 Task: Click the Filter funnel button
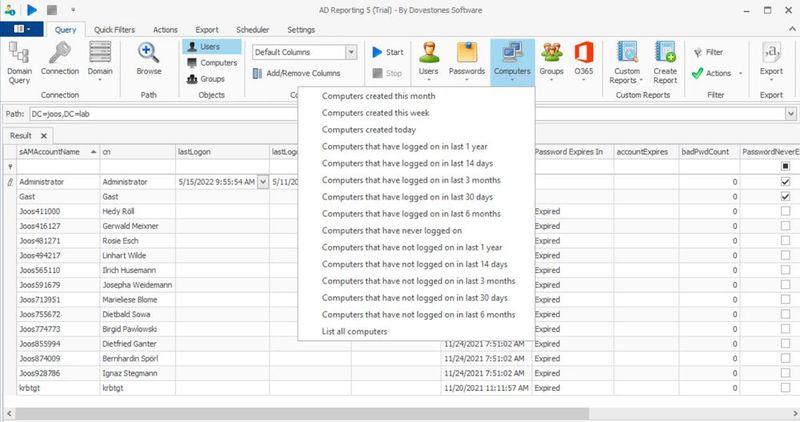point(709,52)
